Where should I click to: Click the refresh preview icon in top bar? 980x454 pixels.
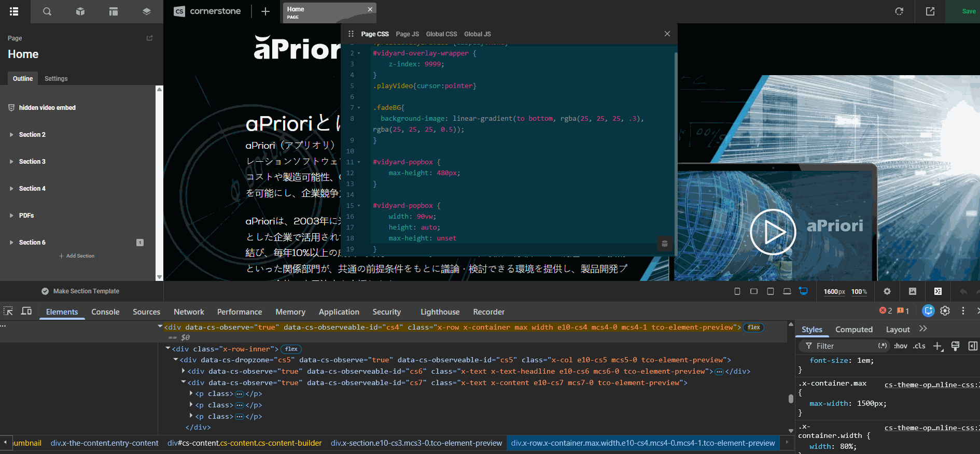899,11
